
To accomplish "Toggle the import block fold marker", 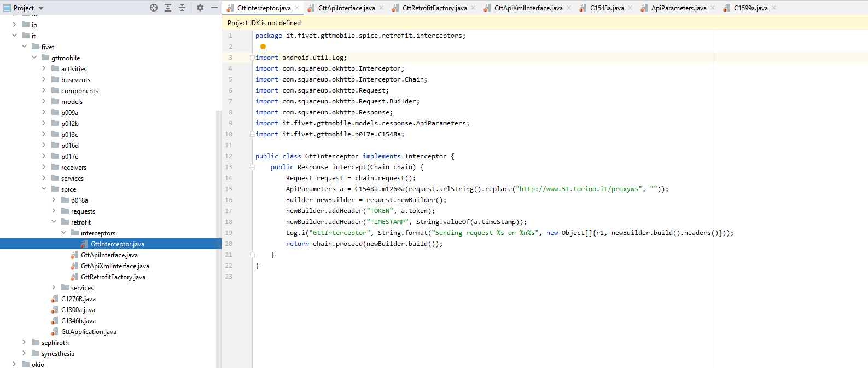I will tap(252, 58).
